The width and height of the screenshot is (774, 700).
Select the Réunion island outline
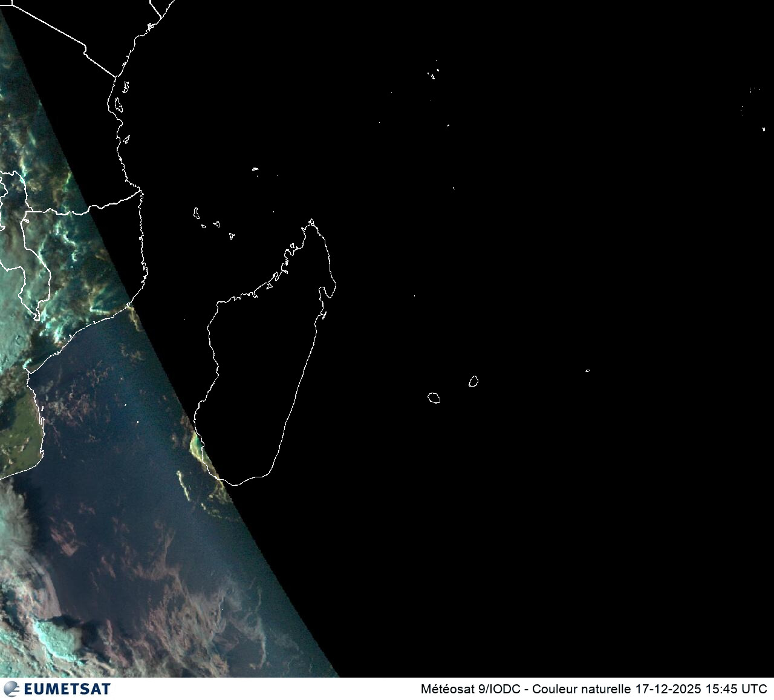coord(434,397)
